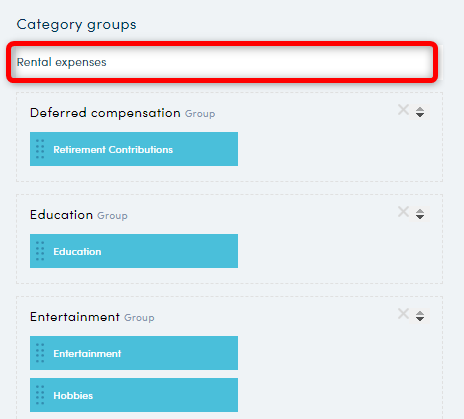464x419 pixels.
Task: Remove the Deferred compensation group via X
Action: click(403, 110)
